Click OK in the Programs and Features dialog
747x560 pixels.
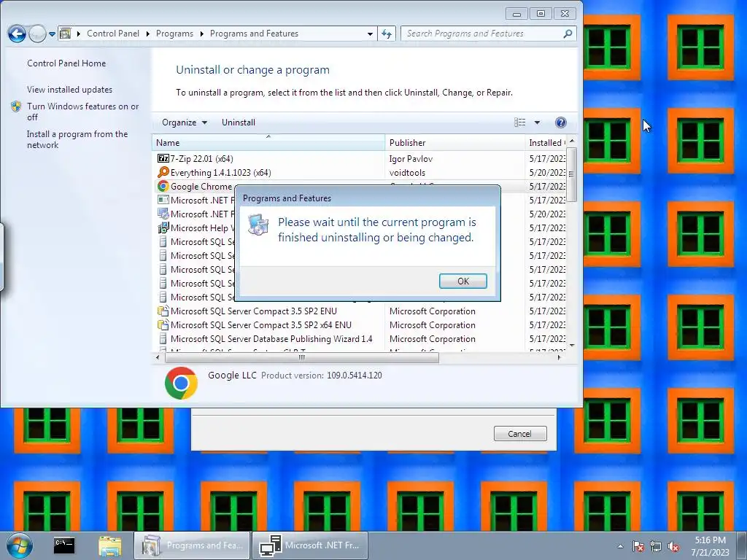click(x=462, y=281)
